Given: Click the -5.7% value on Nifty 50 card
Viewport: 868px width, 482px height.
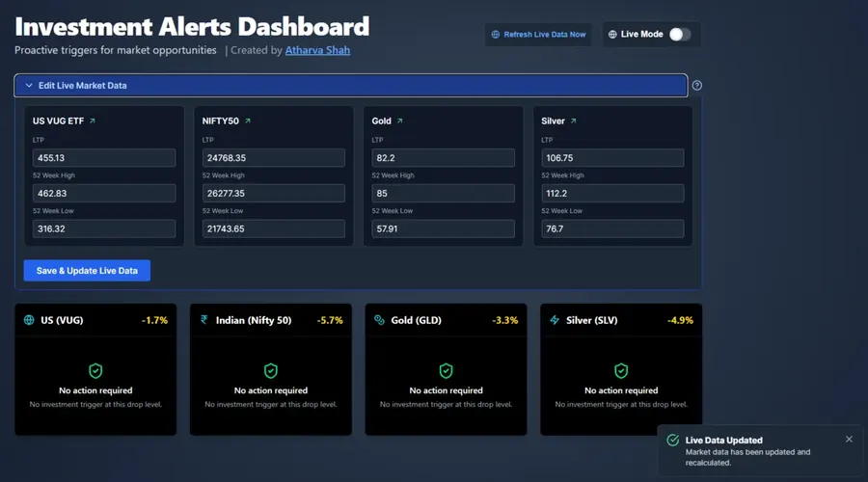Looking at the screenshot, I should click(x=330, y=320).
